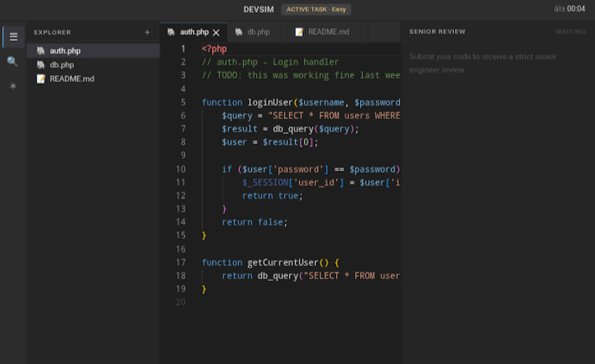The image size is (595, 364).
Task: Click the PHP elephant icon beside auth.php in explorer
Action: click(x=41, y=51)
